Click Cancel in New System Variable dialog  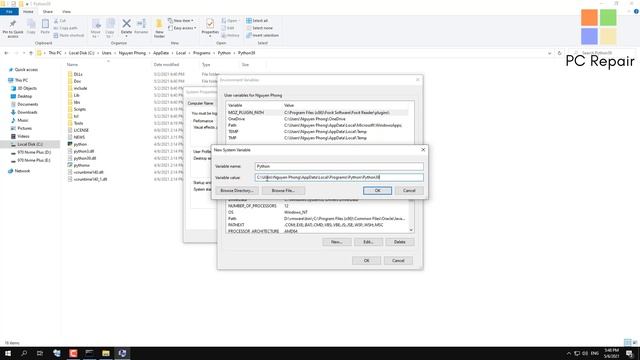click(409, 191)
